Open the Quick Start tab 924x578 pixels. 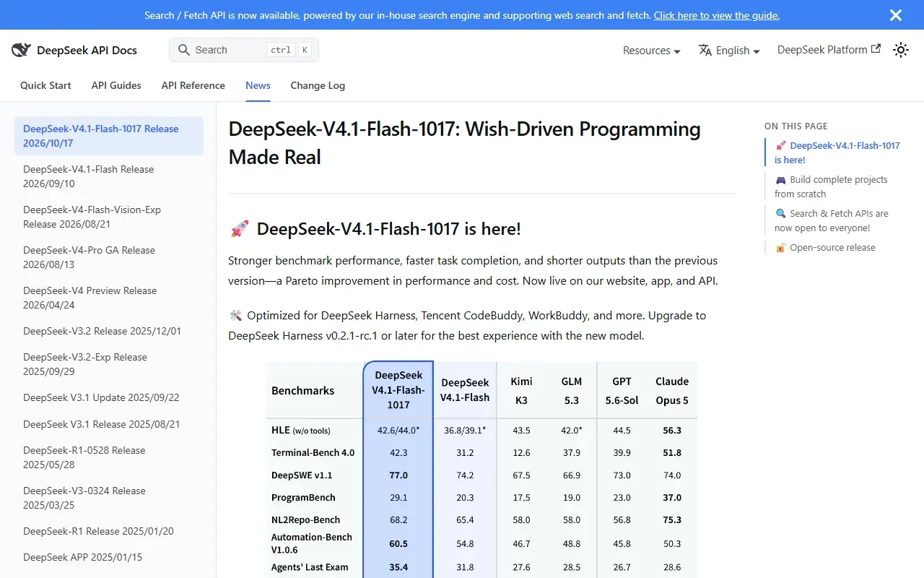pyautogui.click(x=45, y=85)
